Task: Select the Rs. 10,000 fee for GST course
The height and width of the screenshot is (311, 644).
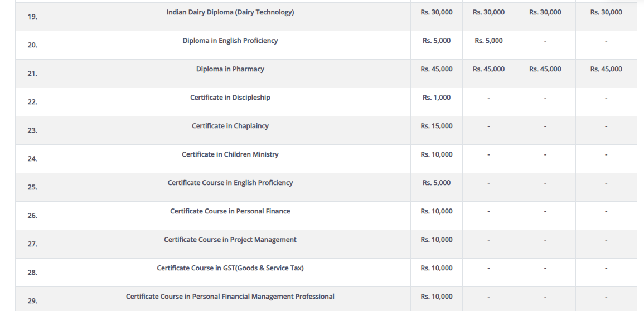Action: point(437,268)
